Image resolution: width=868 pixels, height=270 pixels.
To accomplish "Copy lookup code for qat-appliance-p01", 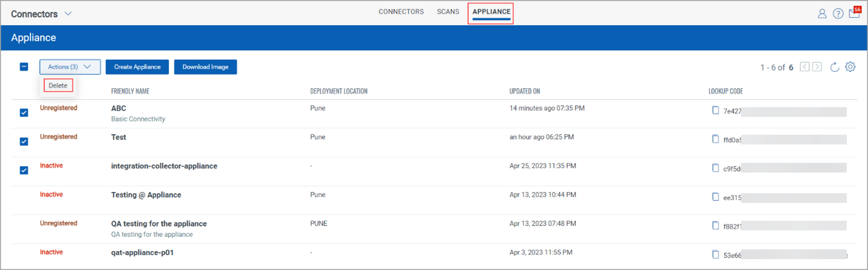I will 715,255.
